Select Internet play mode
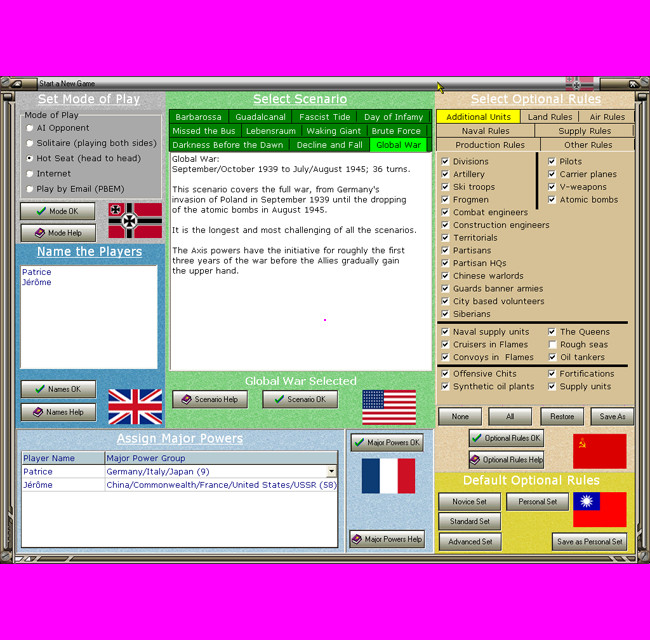Viewport: 650px width, 640px height. coord(30,174)
